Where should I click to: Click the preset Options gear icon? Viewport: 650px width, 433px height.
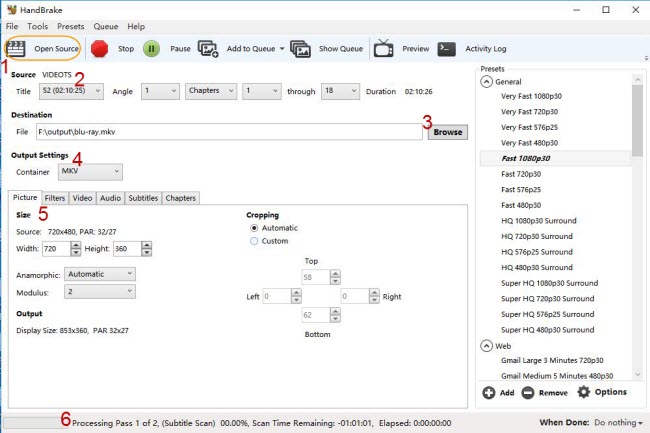[x=584, y=392]
